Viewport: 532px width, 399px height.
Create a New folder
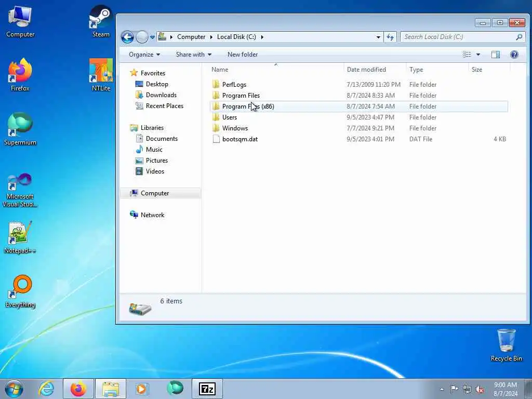tap(243, 55)
